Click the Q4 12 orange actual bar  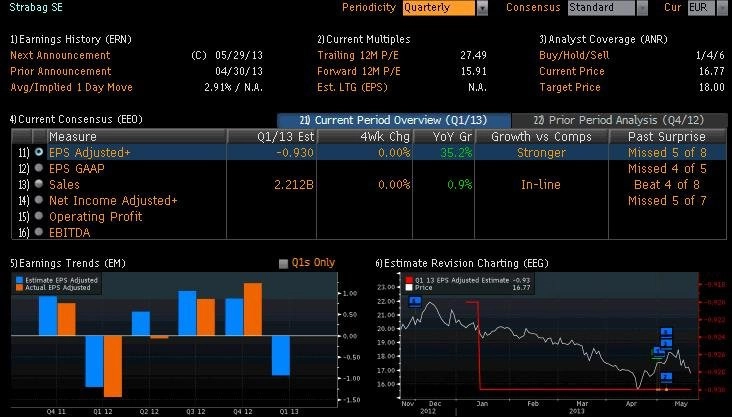[253, 309]
